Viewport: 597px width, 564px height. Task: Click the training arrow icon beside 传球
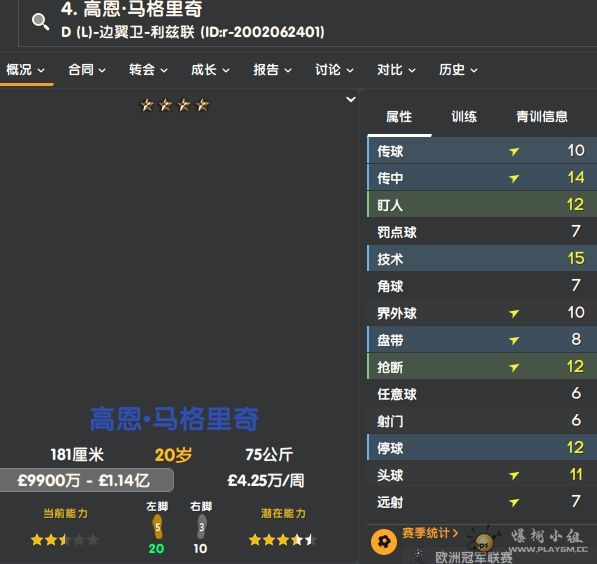514,152
